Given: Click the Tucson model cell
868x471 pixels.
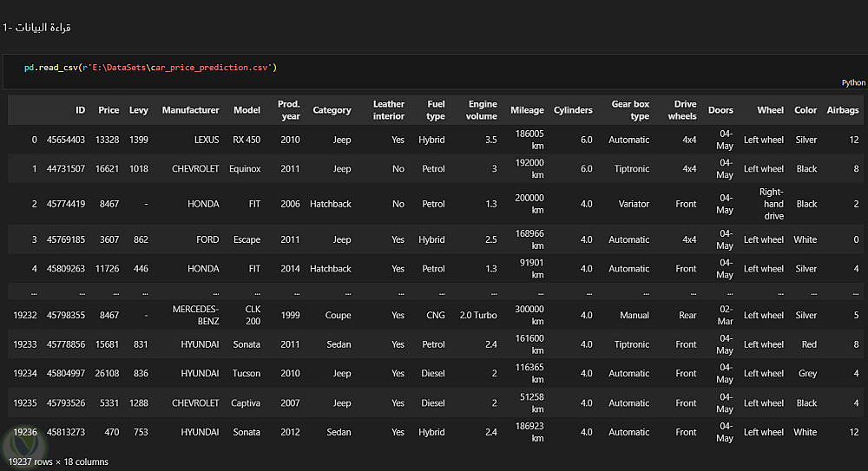Looking at the screenshot, I should coord(247,374).
